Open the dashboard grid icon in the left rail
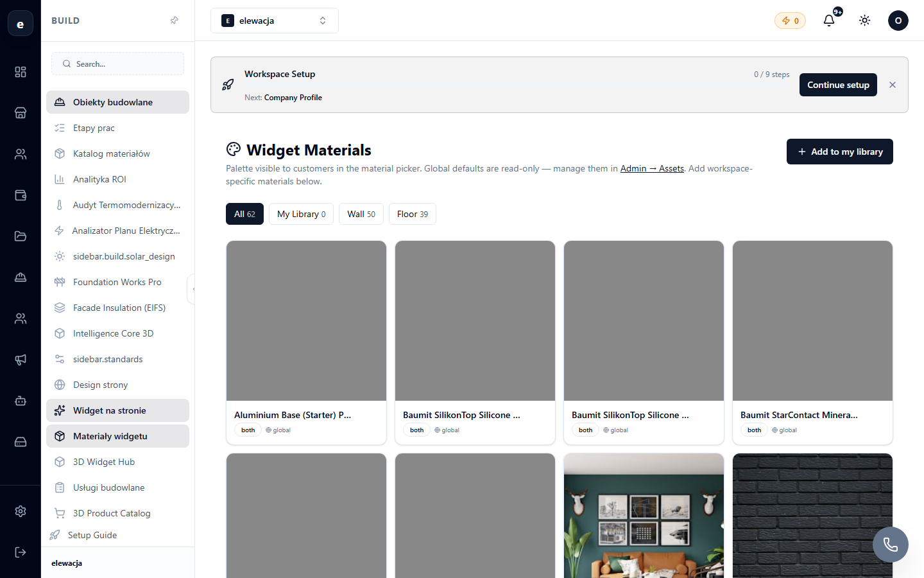Screen dimensions: 924x578 click(21, 72)
